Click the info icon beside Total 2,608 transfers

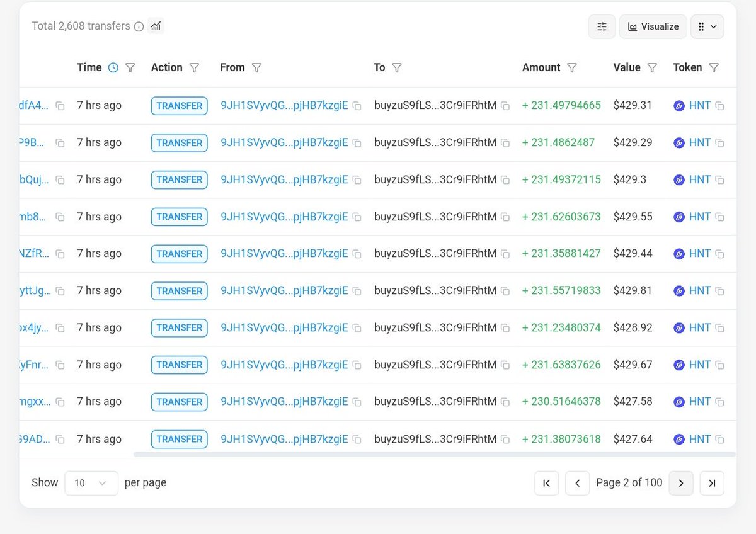(139, 26)
